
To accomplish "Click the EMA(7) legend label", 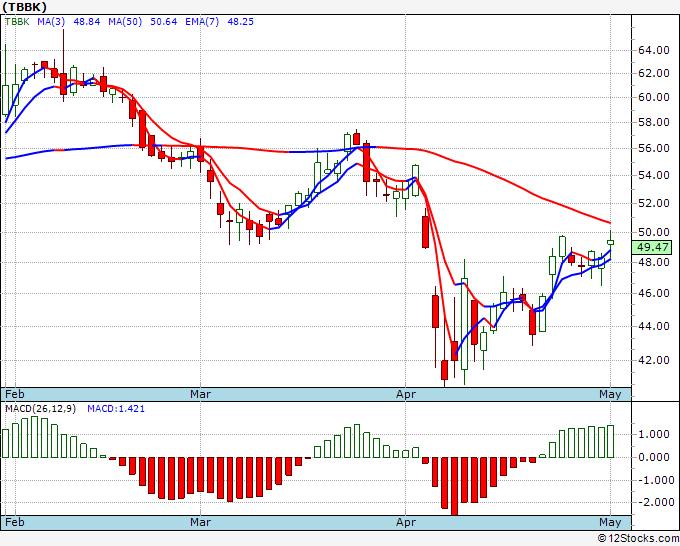I will coord(202,22).
